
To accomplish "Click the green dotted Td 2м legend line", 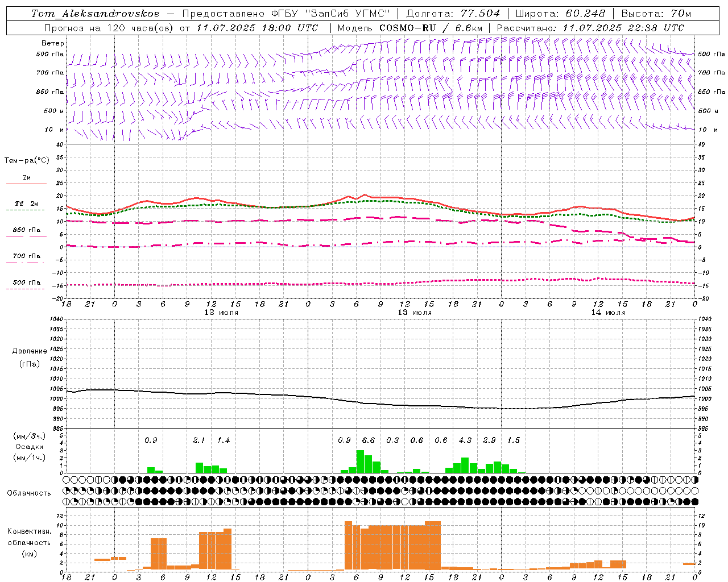I will [26, 210].
